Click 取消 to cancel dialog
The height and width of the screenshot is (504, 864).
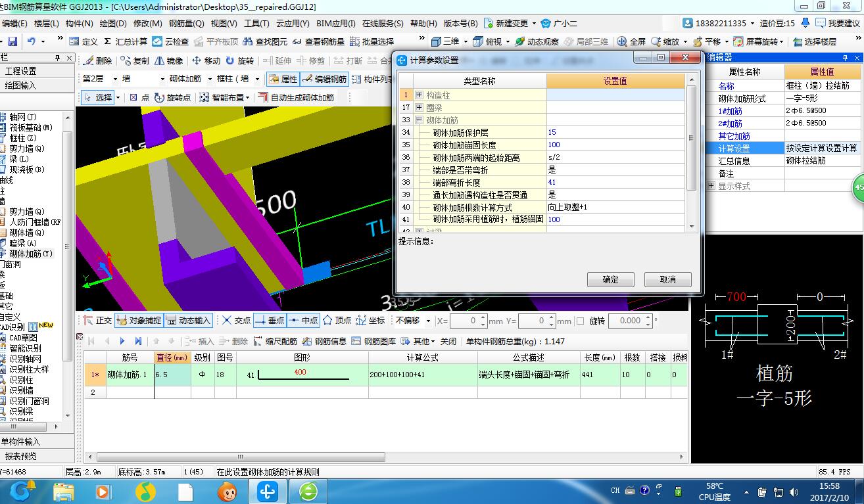pos(668,279)
